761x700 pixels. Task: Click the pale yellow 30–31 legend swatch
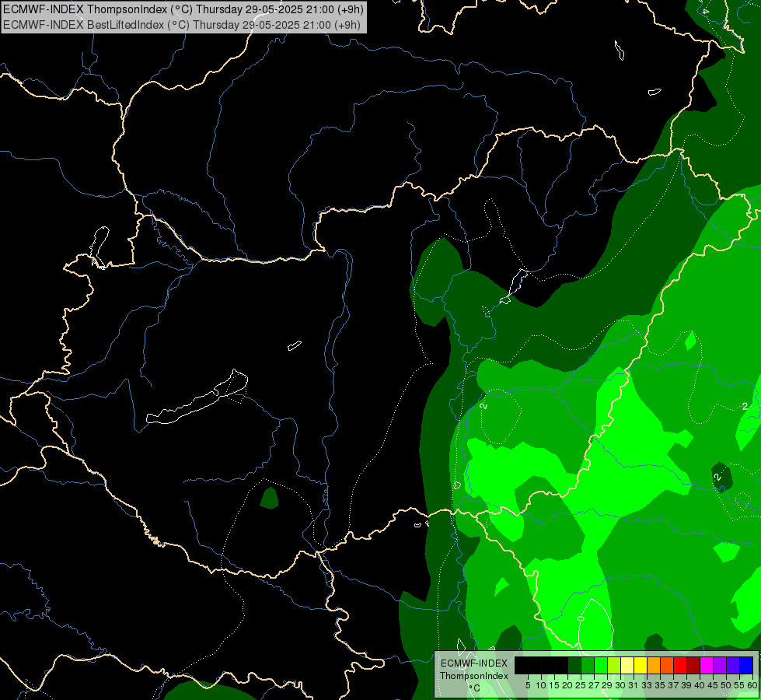click(x=627, y=665)
